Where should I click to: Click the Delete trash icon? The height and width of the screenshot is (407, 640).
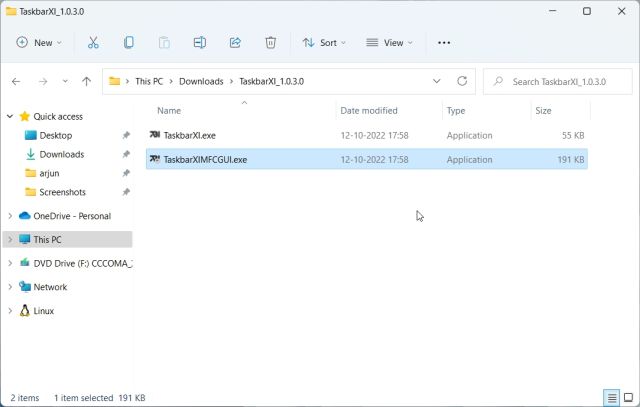271,43
